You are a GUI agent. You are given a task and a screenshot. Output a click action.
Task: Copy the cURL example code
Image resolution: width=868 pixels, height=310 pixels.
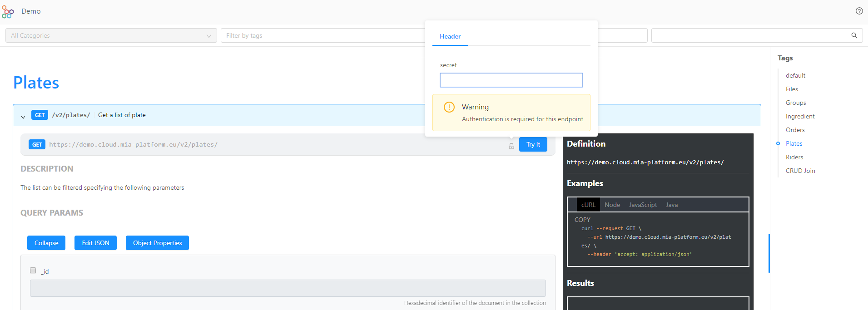582,220
